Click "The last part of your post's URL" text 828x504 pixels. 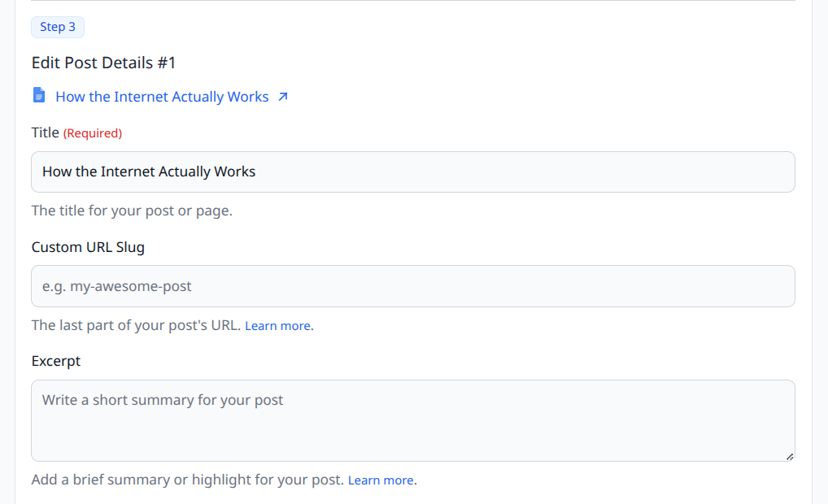click(x=136, y=325)
